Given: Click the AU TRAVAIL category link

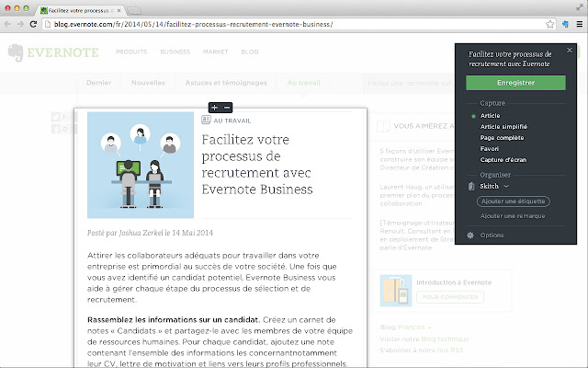Looking at the screenshot, I should tap(232, 121).
